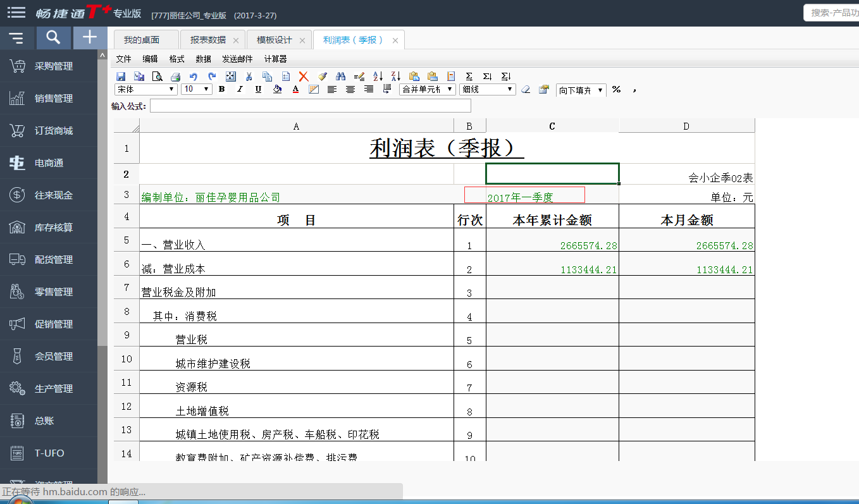Click the red font color icon
The height and width of the screenshot is (504, 859).
tap(295, 89)
